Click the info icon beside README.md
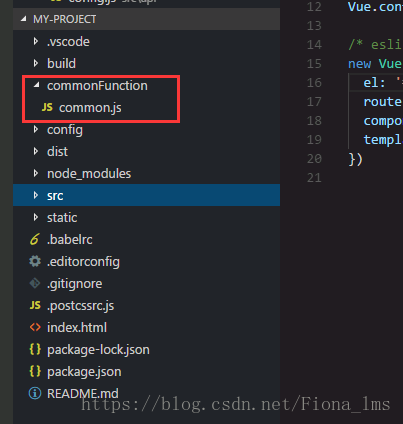403x424 pixels. pos(35,393)
